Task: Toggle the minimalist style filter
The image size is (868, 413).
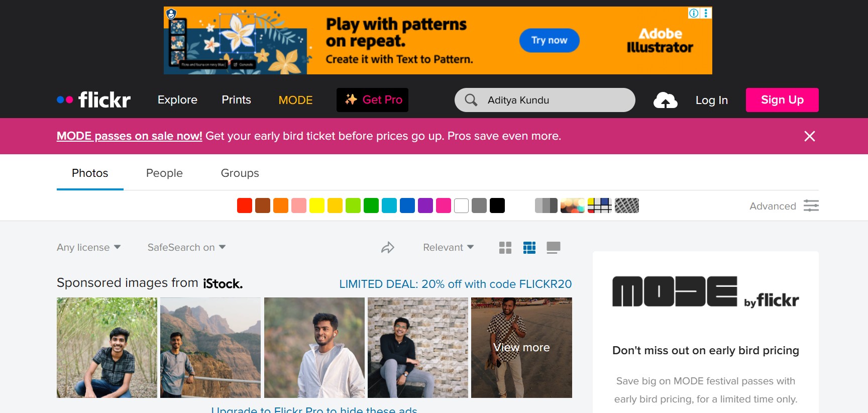Action: click(x=599, y=205)
